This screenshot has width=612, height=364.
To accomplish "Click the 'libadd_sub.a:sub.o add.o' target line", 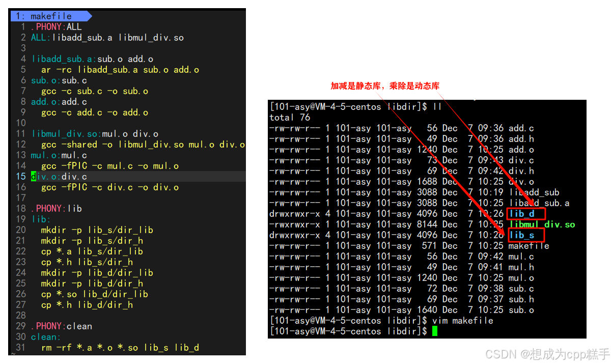I will [92, 59].
